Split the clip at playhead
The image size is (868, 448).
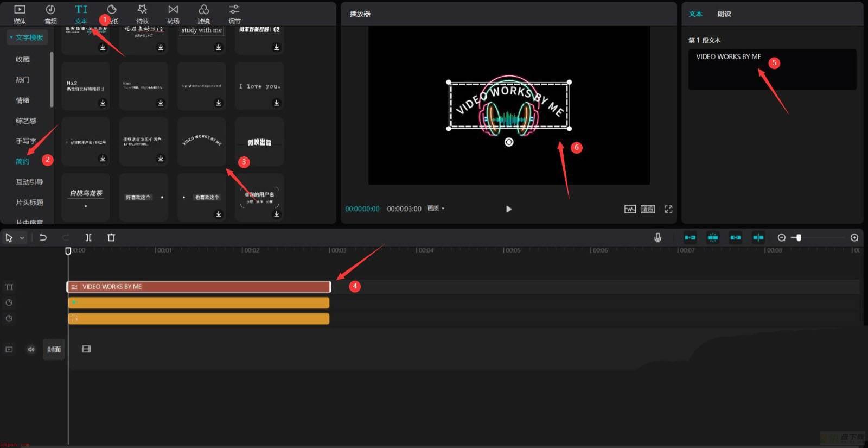click(x=88, y=237)
